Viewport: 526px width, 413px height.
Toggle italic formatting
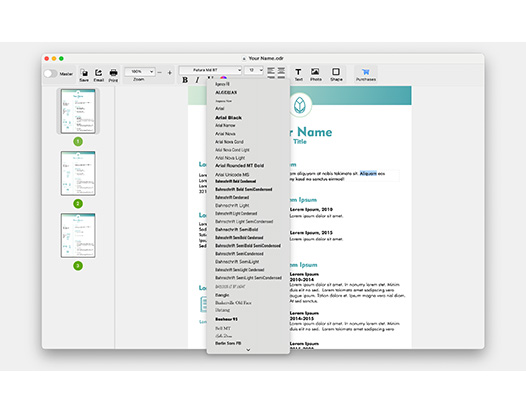197,80
